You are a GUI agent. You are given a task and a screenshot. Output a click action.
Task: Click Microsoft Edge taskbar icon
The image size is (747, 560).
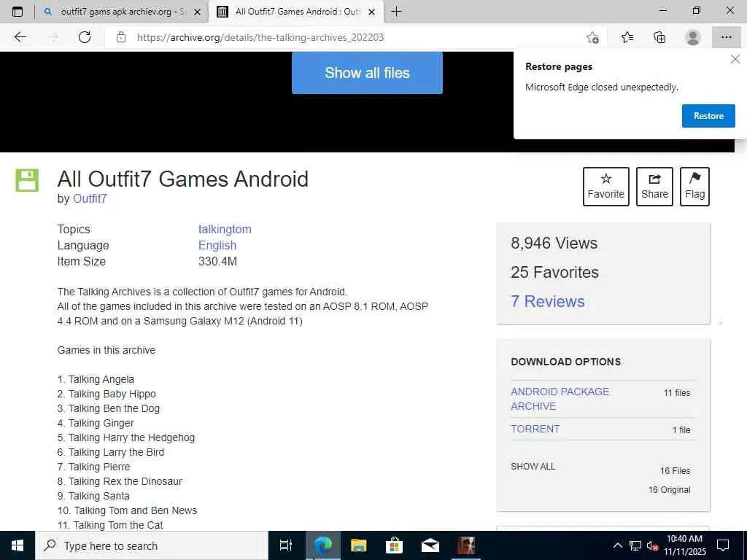(x=322, y=545)
